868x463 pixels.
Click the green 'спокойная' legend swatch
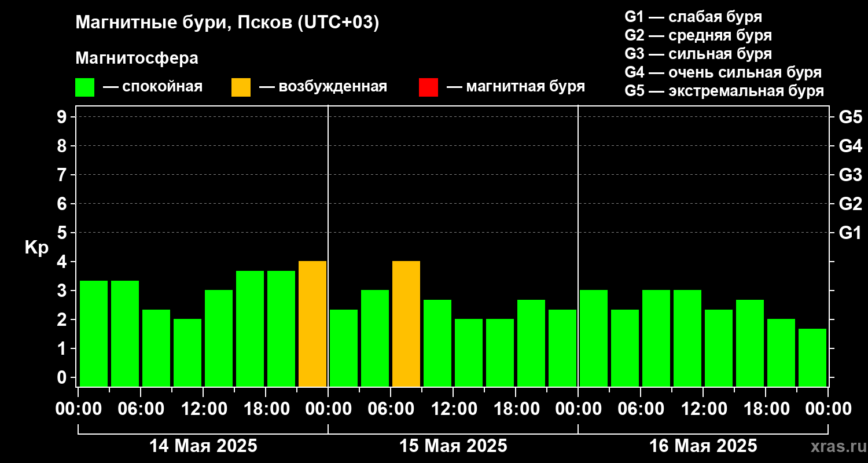(84, 87)
